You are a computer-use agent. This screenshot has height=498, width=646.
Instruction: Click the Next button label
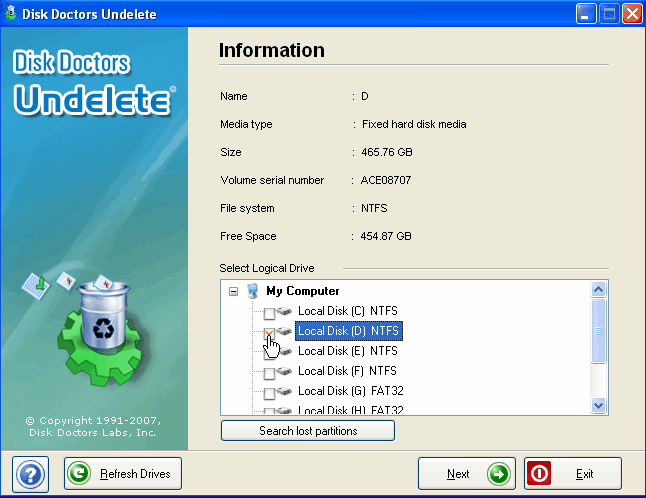(458, 474)
